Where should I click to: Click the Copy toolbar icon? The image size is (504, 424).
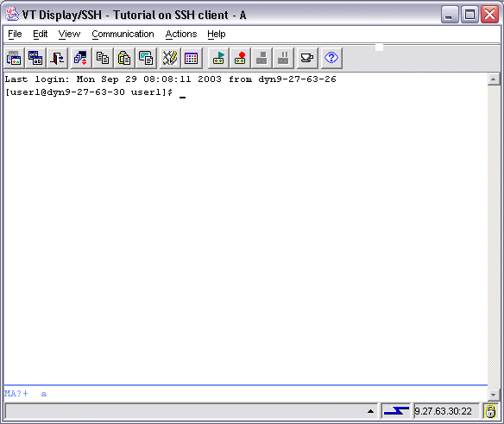(x=103, y=58)
